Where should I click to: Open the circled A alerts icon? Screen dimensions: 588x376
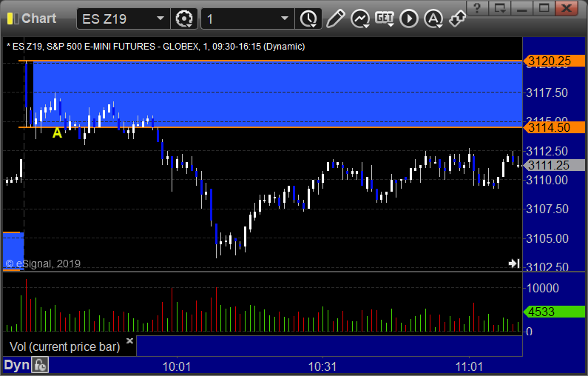tap(433, 19)
